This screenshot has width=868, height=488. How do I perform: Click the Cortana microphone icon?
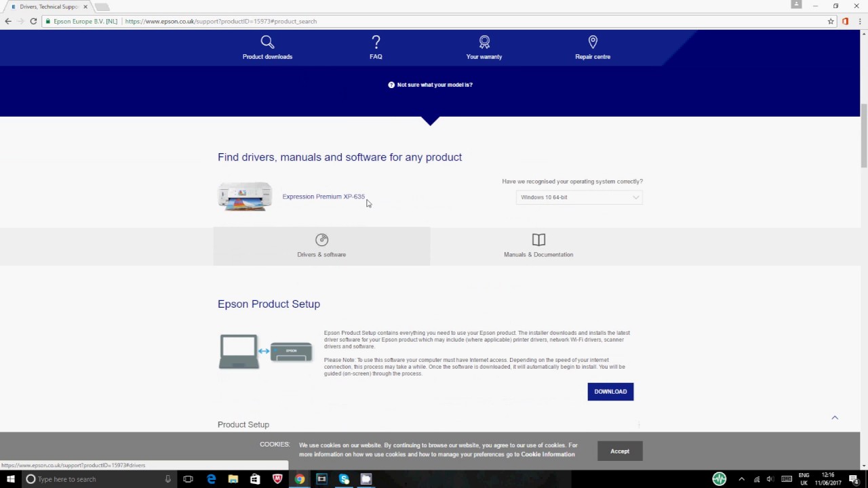[167, 479]
